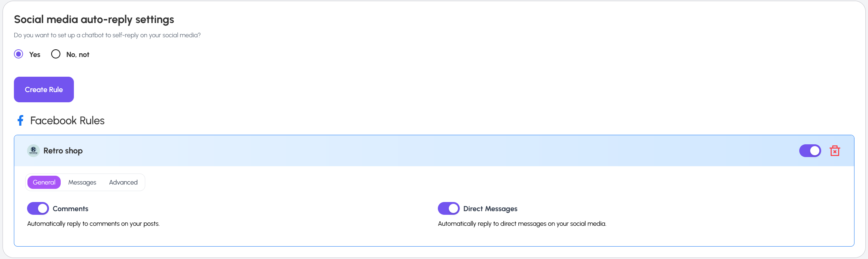Image resolution: width=868 pixels, height=259 pixels.
Task: Click the Direct Messages label text
Action: [x=490, y=209]
